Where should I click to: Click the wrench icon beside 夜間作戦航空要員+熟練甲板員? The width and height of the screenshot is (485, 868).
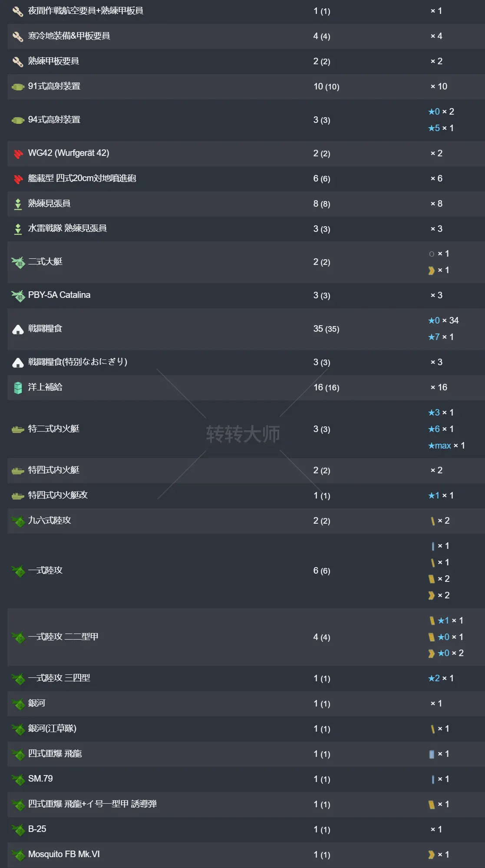pyautogui.click(x=17, y=11)
